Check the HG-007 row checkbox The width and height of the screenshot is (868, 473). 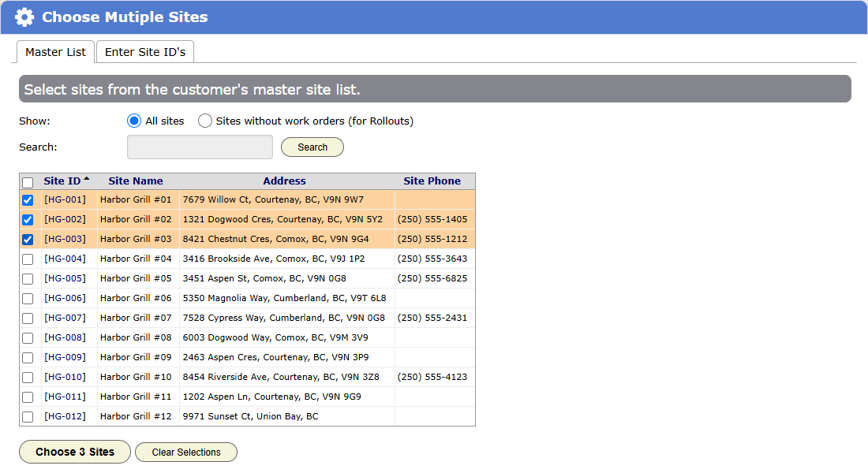(x=28, y=318)
